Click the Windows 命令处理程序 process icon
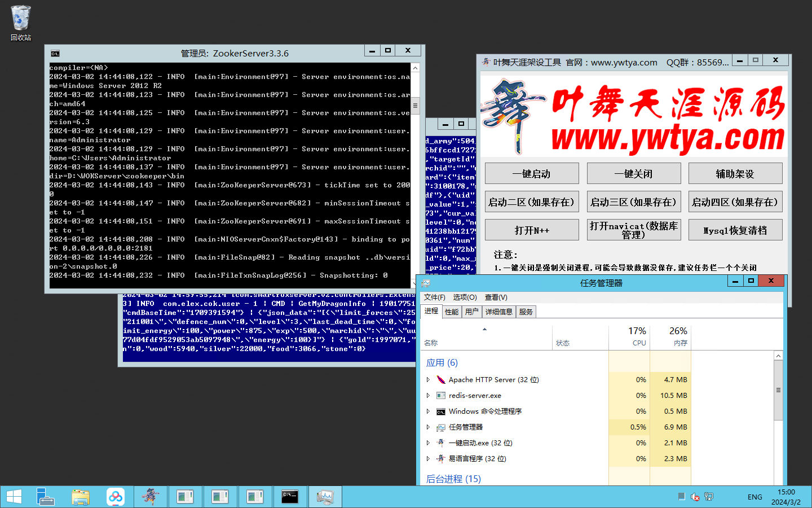Viewport: 812px width, 508px height. click(x=441, y=411)
